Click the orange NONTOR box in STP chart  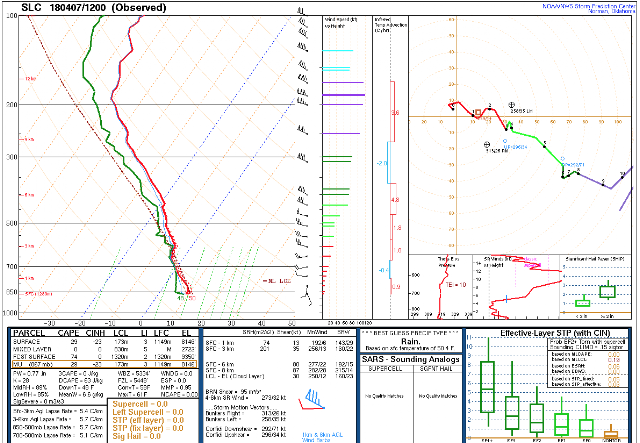pos(611,434)
